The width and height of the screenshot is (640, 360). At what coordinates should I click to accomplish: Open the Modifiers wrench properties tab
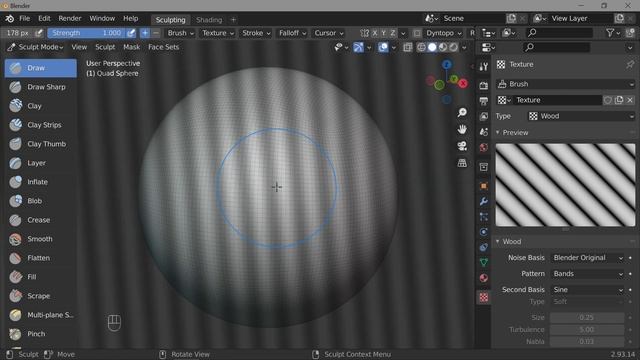(484, 201)
